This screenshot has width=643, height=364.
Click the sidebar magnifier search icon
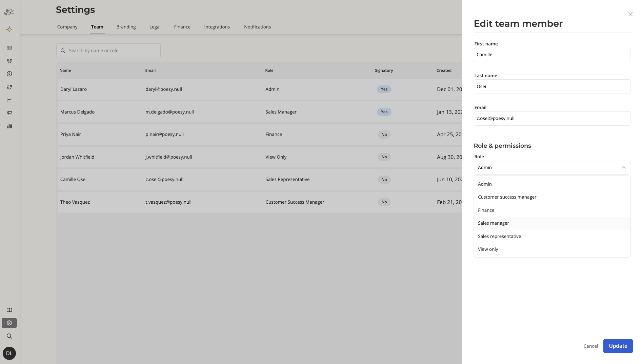[x=9, y=336]
